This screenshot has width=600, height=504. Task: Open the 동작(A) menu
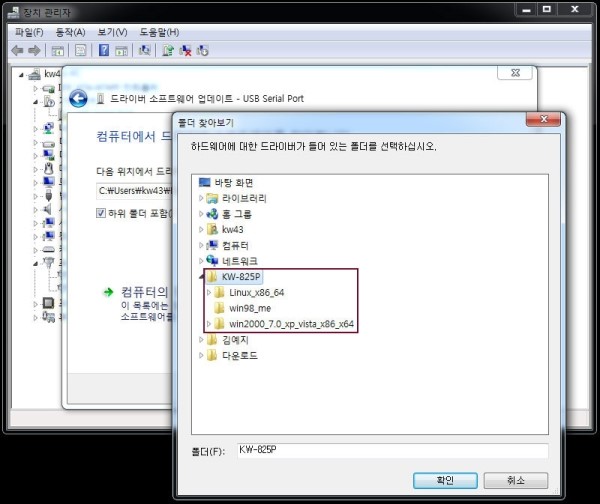70,32
